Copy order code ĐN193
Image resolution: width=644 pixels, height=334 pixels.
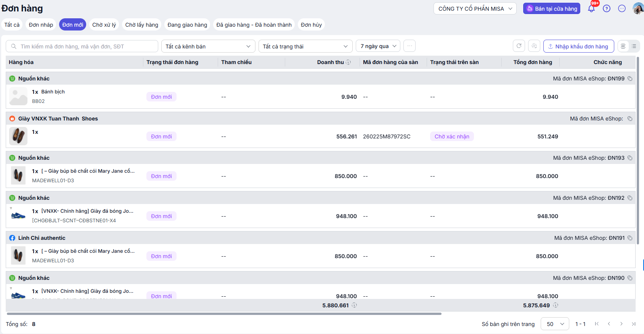coord(630,158)
